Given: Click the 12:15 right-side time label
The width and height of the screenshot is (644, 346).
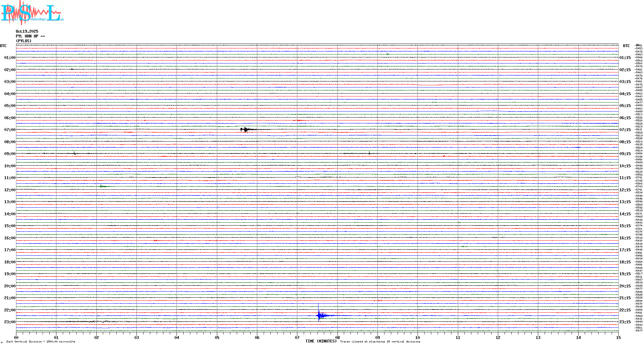Looking at the screenshot, I should click(x=625, y=190).
